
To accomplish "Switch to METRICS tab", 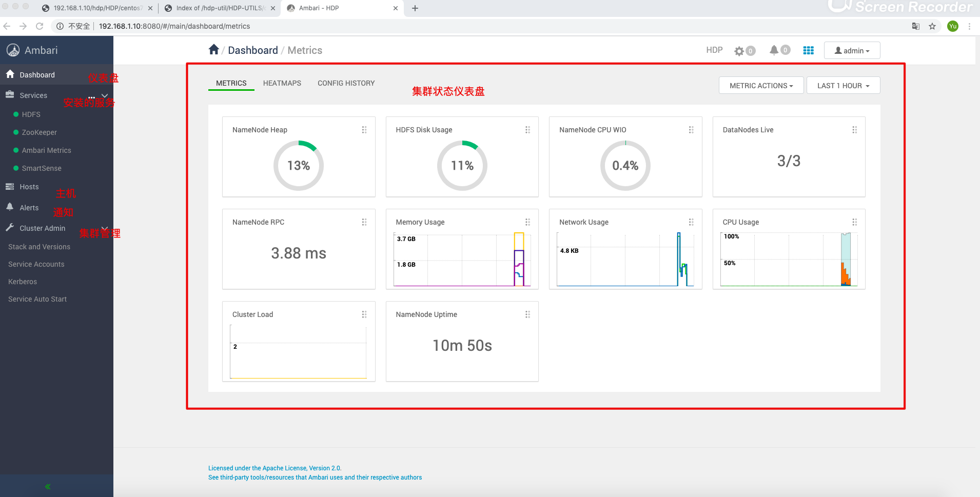I will pyautogui.click(x=231, y=83).
